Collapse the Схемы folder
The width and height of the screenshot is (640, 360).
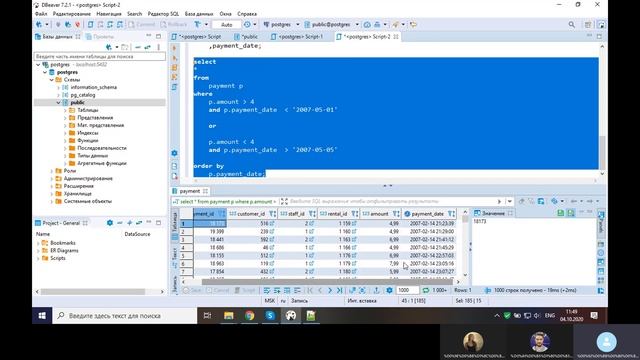(x=52, y=80)
